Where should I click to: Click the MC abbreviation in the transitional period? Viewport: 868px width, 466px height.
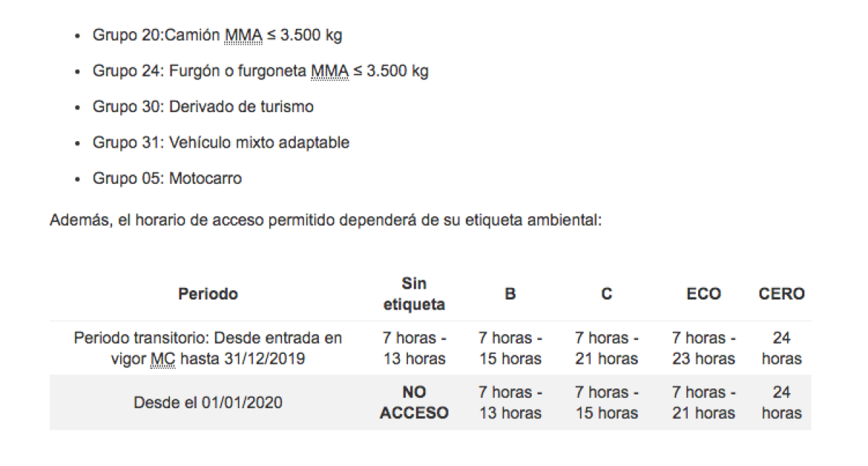pyautogui.click(x=162, y=359)
